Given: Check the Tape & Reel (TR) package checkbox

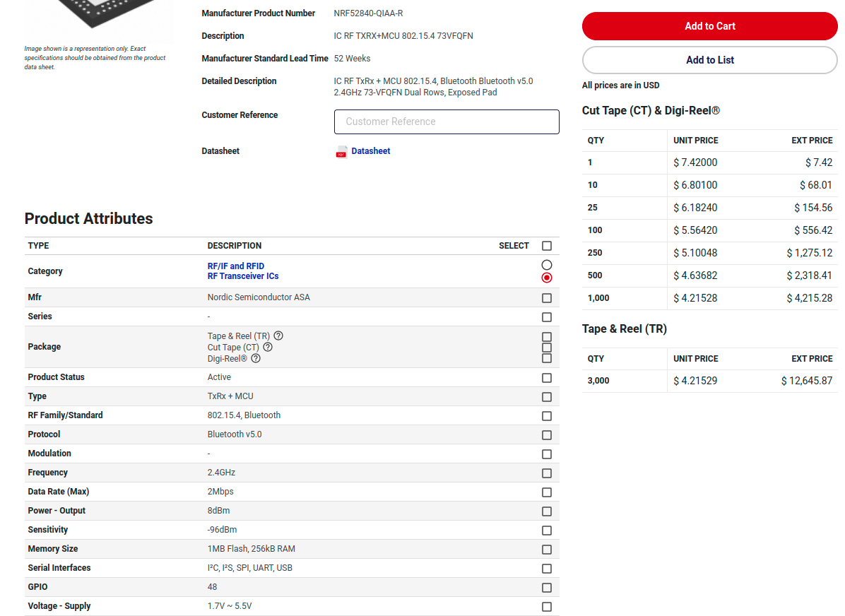Looking at the screenshot, I should click(546, 337).
